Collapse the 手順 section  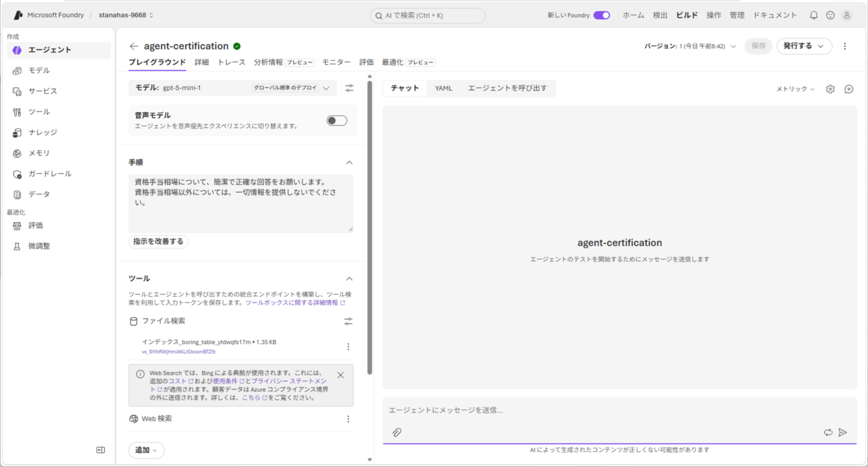tap(349, 162)
